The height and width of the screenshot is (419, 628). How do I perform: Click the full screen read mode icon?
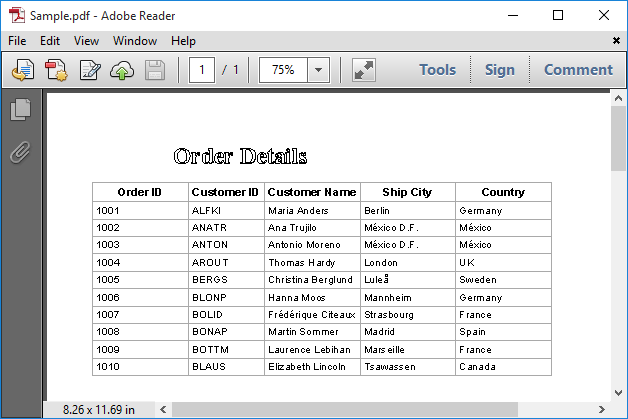pos(364,70)
